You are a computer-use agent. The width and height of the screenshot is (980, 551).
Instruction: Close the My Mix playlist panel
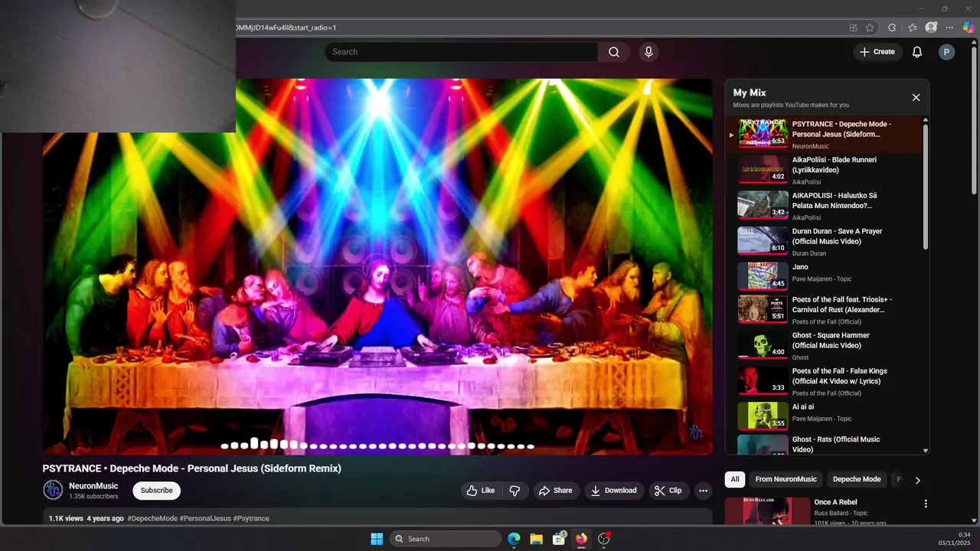point(916,97)
